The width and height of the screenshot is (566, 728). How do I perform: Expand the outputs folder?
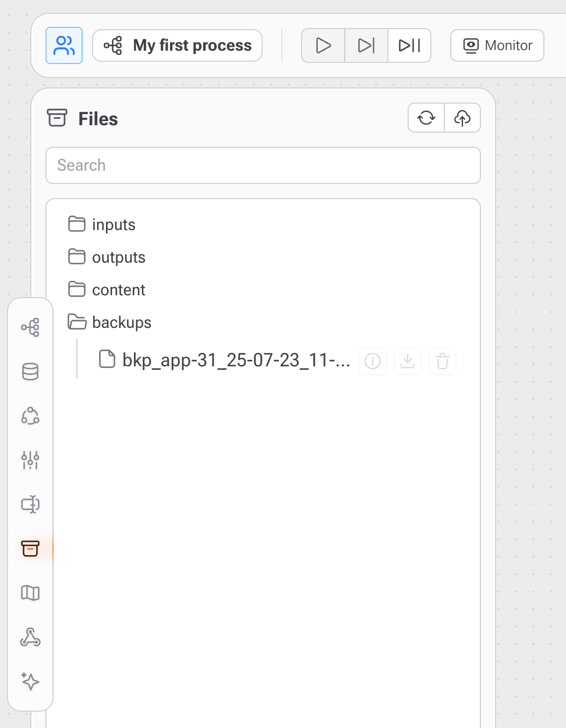(118, 257)
